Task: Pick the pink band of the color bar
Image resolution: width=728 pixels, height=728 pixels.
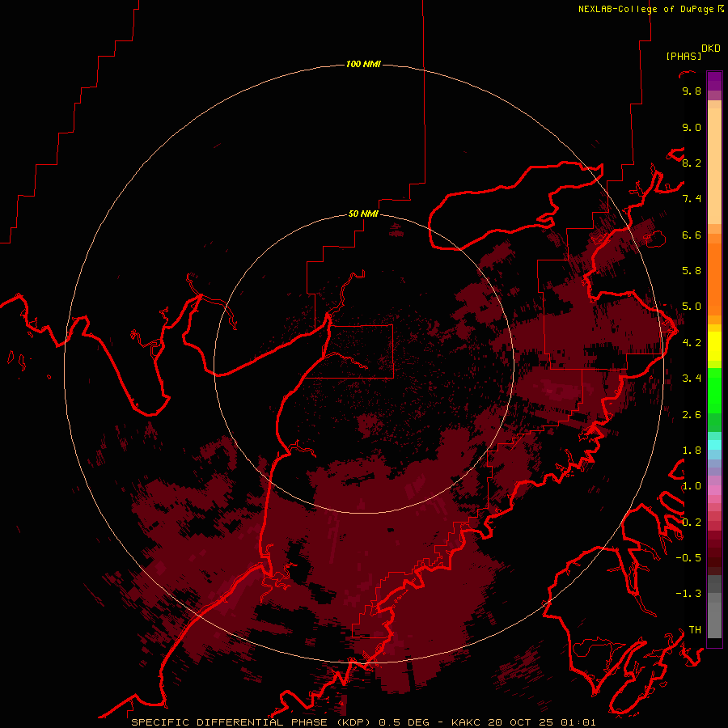Action: tap(714, 490)
